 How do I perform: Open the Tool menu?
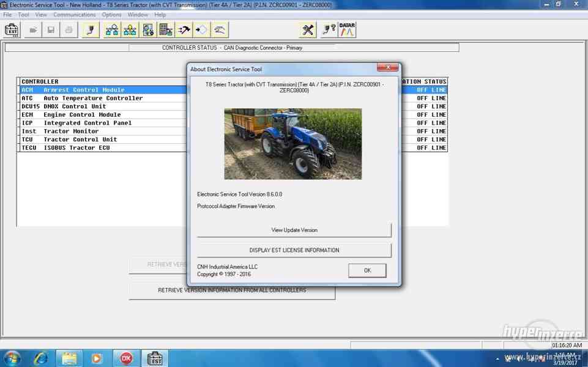click(23, 15)
